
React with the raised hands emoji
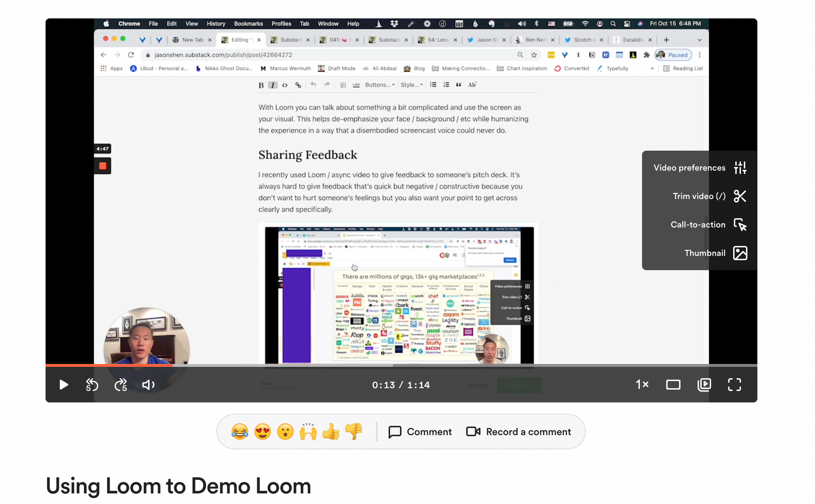[308, 432]
